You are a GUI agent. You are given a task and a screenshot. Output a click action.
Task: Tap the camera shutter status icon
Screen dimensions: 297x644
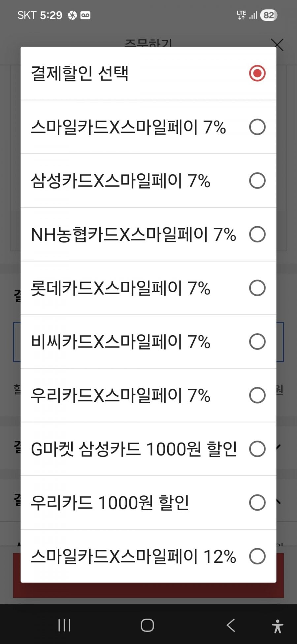tap(72, 15)
